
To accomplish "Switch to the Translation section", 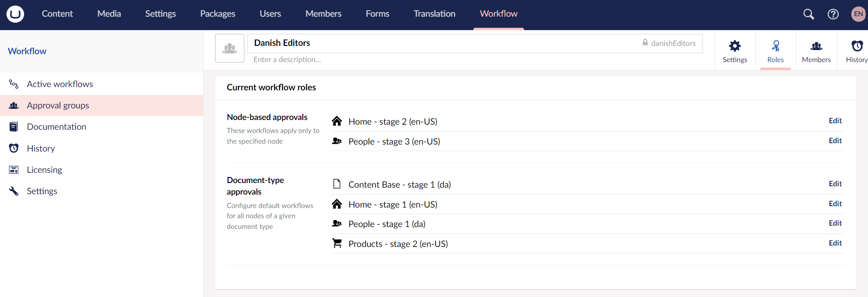I will click(434, 14).
